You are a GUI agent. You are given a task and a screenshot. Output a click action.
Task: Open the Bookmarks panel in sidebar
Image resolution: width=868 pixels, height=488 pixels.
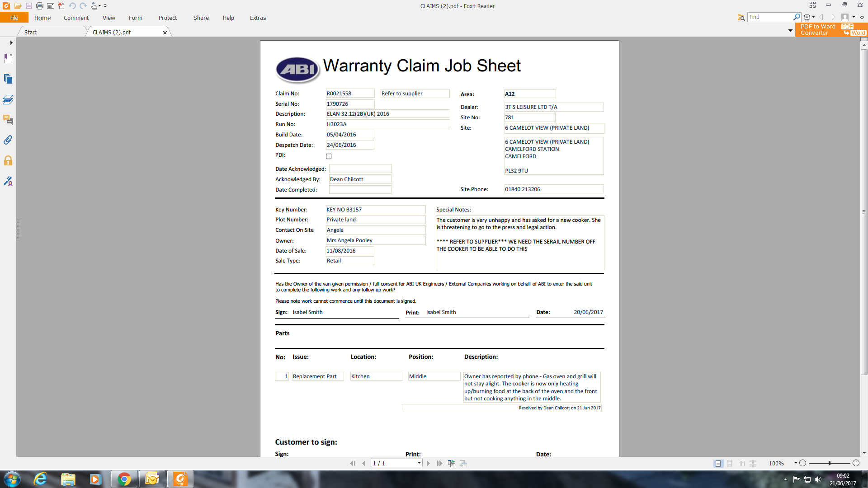click(x=8, y=58)
